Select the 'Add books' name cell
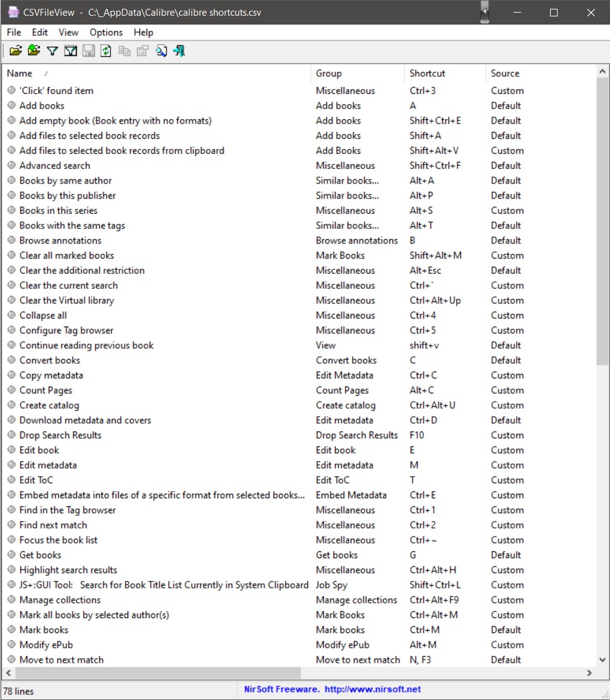This screenshot has width=610, height=700. (42, 105)
